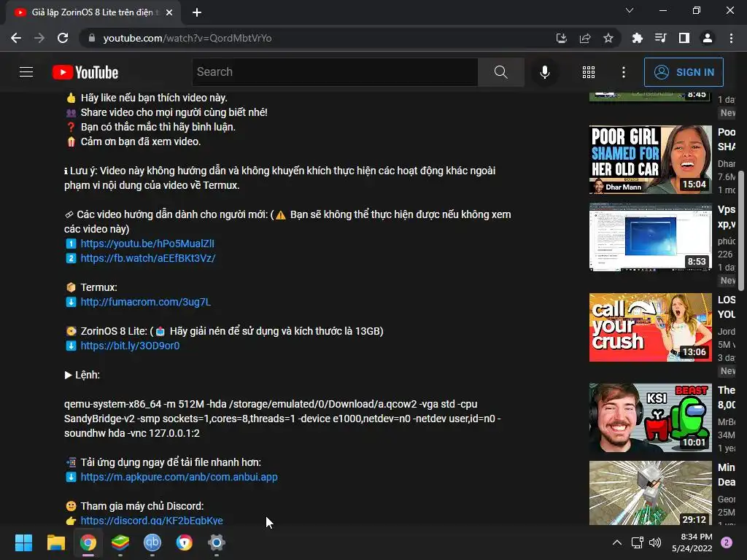Toggle Chrome side panel icon
Image resolution: width=747 pixels, height=560 pixels.
684,38
